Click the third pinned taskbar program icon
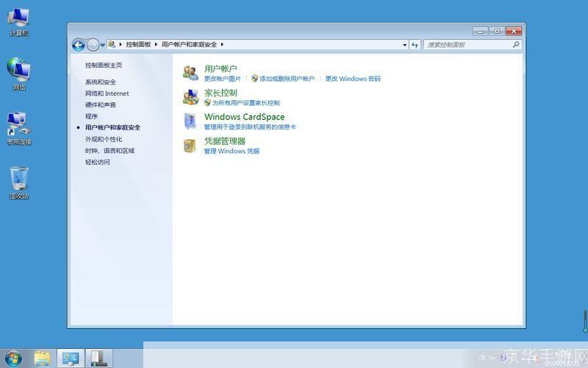The width and height of the screenshot is (588, 368). click(x=99, y=358)
